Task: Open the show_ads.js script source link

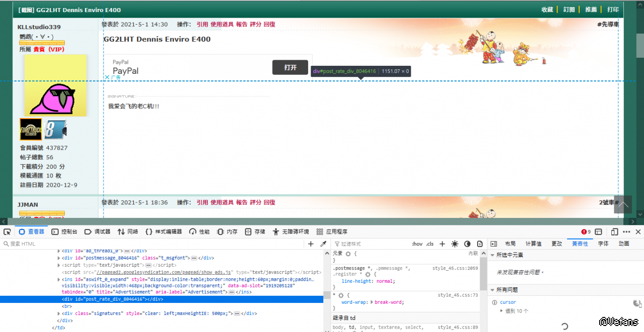Action: [x=164, y=272]
